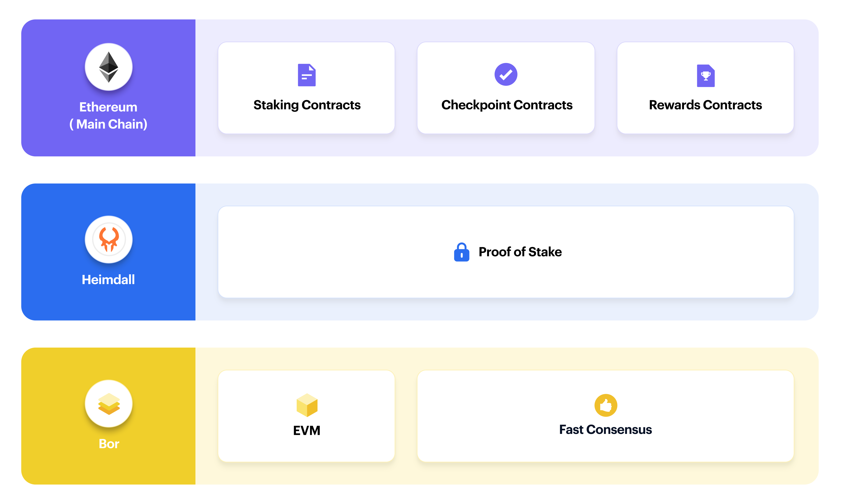Click the Checkpoint Contracts checkmark icon
Screen dimensions: 841x504
tap(506, 74)
